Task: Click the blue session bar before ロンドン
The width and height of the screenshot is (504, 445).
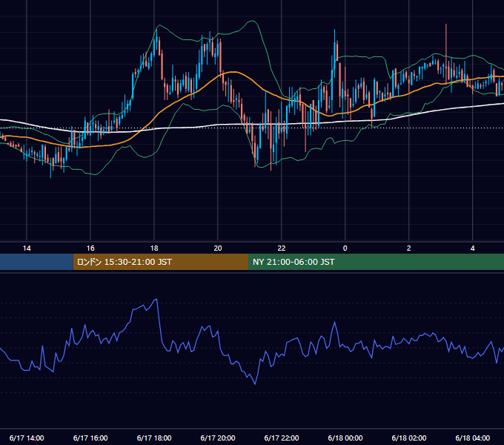Action: (x=36, y=262)
